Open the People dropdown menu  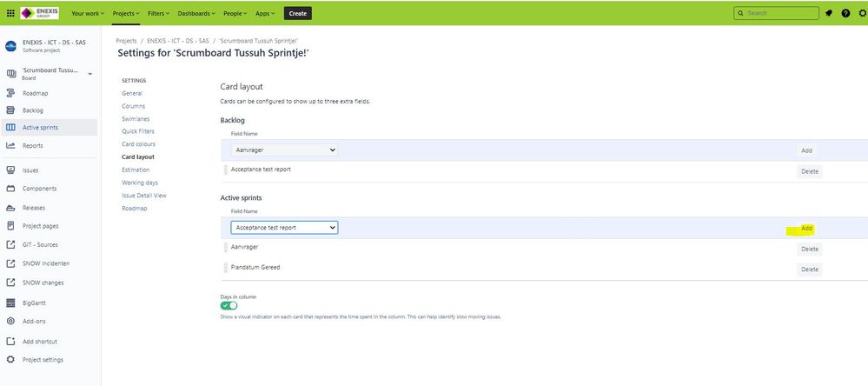pos(235,13)
